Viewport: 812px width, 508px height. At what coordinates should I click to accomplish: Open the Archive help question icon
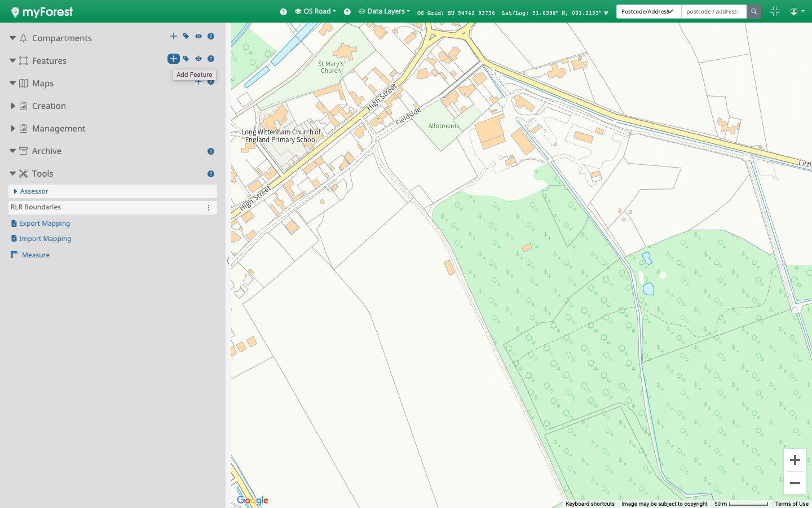(x=211, y=151)
